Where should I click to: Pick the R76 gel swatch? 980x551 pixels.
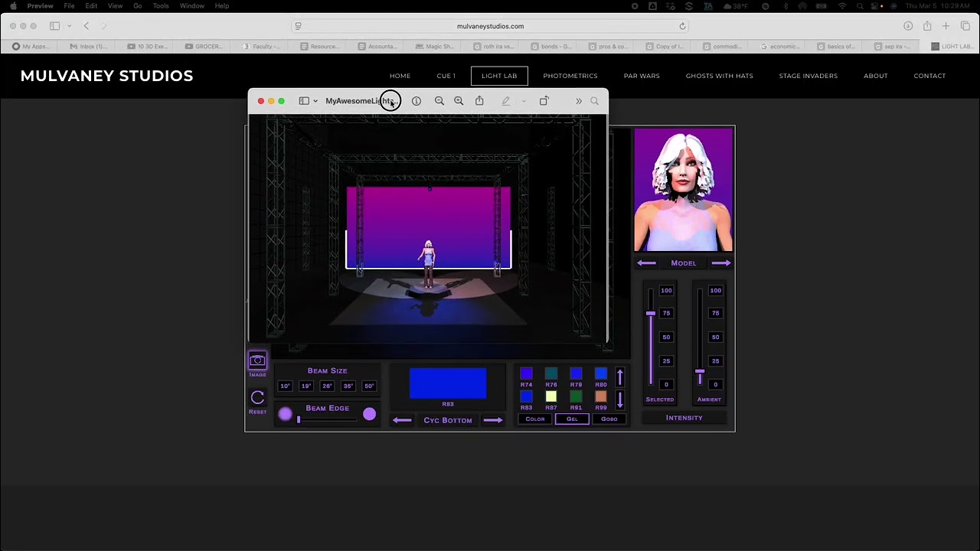pyautogui.click(x=551, y=373)
